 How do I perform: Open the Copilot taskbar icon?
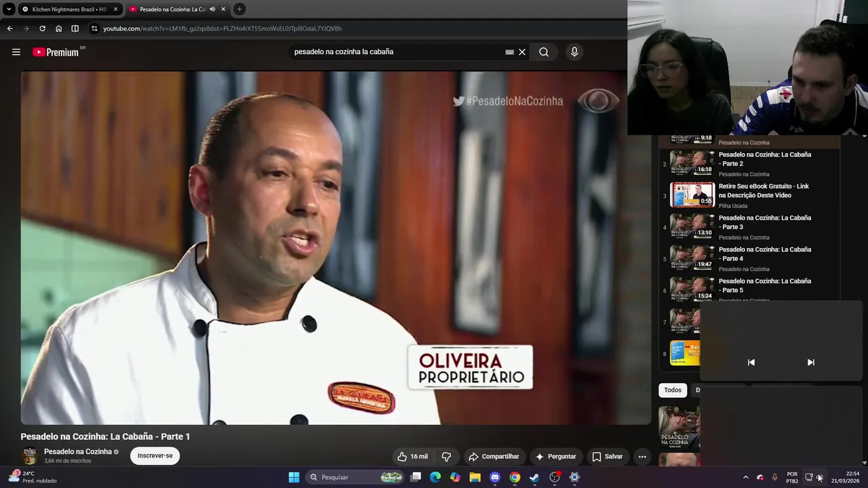click(x=455, y=477)
